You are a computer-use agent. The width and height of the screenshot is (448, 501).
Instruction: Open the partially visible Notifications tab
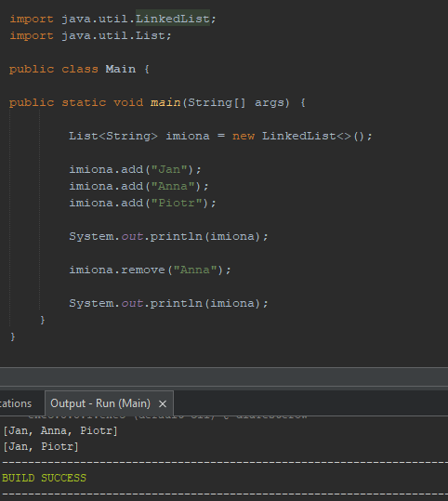(x=16, y=403)
